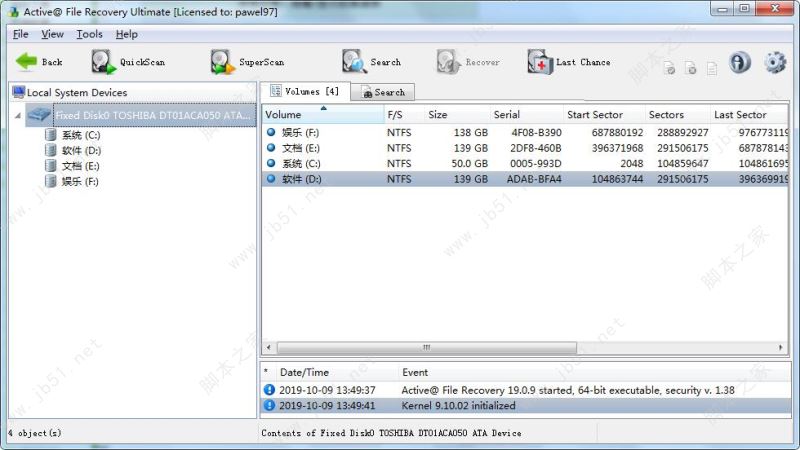The image size is (800, 450).
Task: Click the info (about) round icon
Action: (x=739, y=62)
